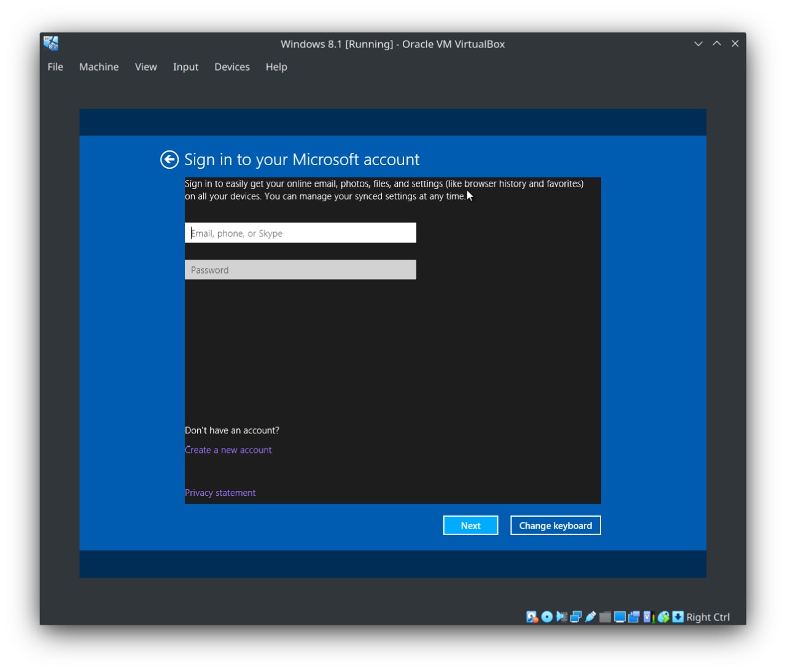
Task: Click the back arrow beside Sign in
Action: coord(169,160)
